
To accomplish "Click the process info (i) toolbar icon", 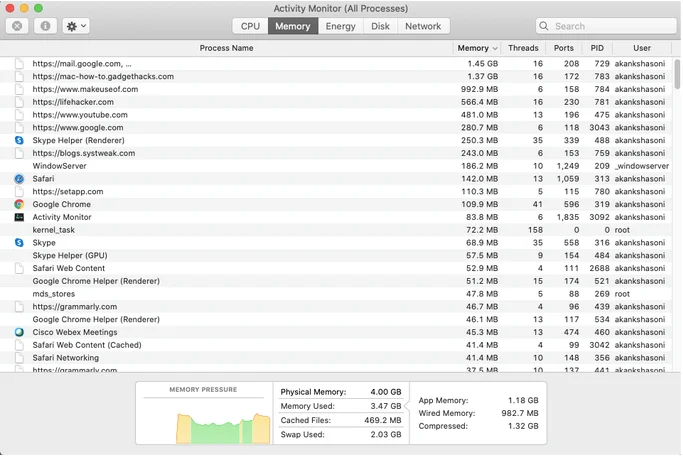I will point(46,26).
